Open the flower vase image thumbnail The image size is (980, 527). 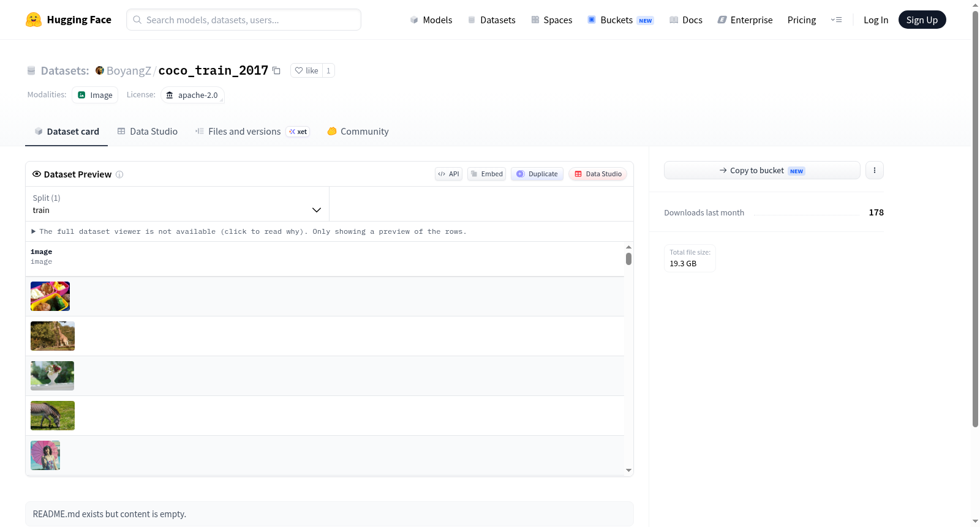tap(52, 376)
